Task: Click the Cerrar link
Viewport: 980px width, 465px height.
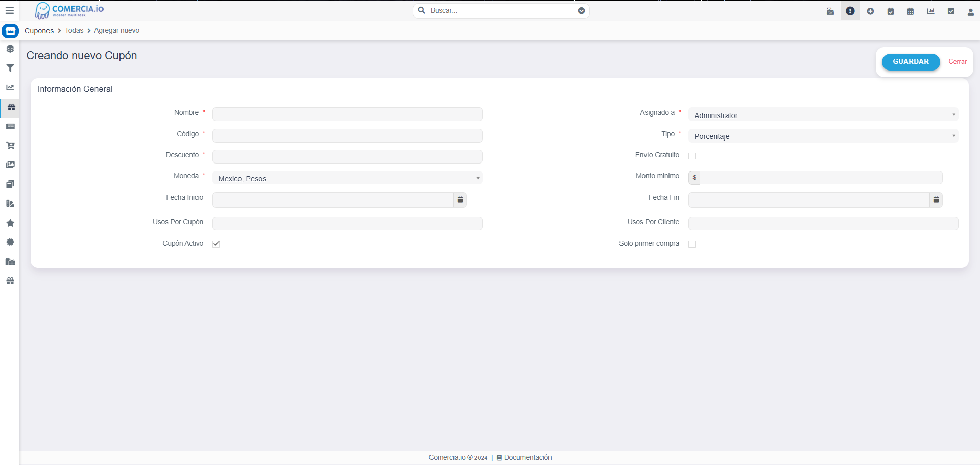Action: (958, 62)
